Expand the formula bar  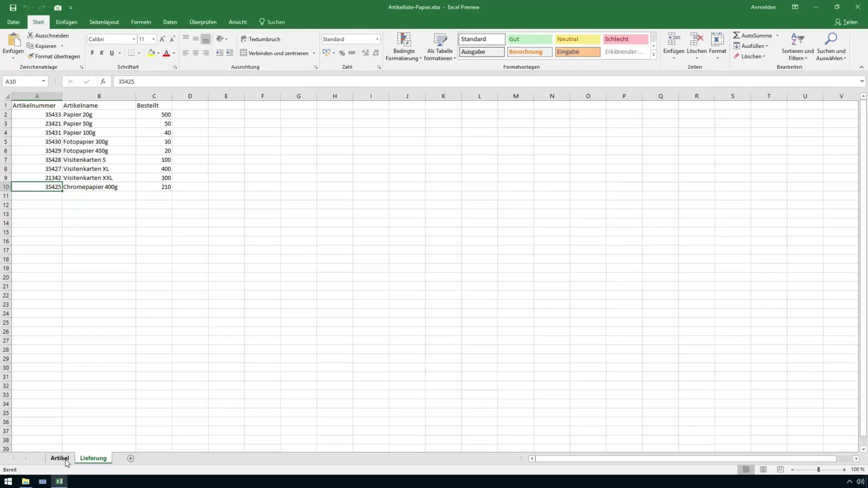click(862, 81)
